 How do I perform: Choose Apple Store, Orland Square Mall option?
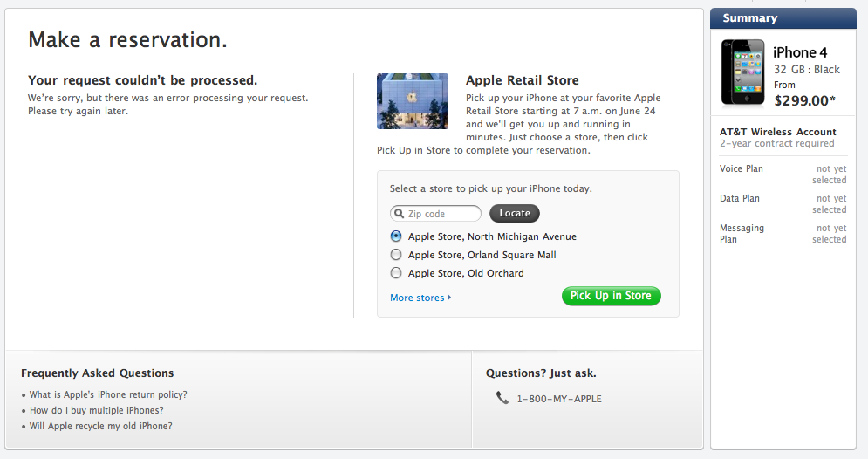[x=396, y=255]
